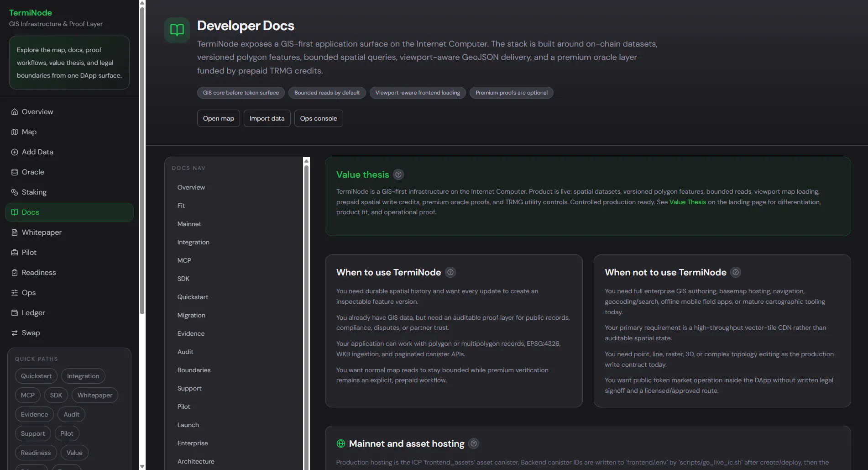Viewport: 868px width, 470px height.
Task: Go to Ledger in the sidebar
Action: pyautogui.click(x=69, y=313)
